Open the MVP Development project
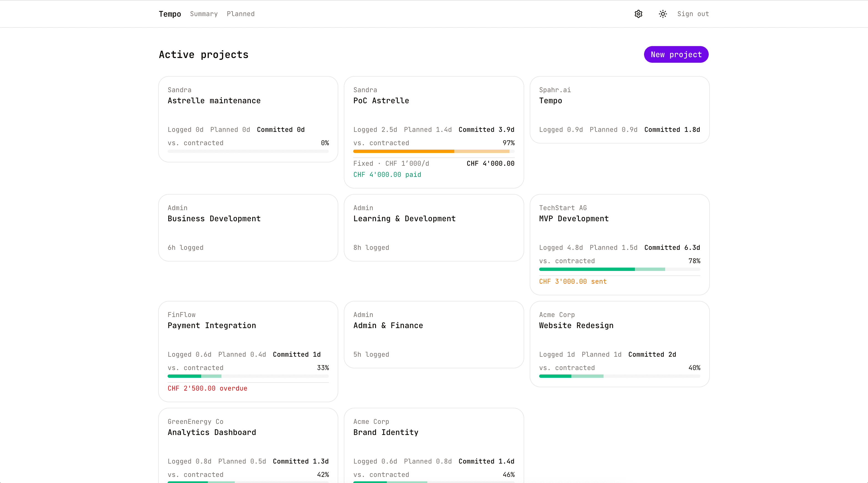Image resolution: width=868 pixels, height=483 pixels. (x=619, y=244)
